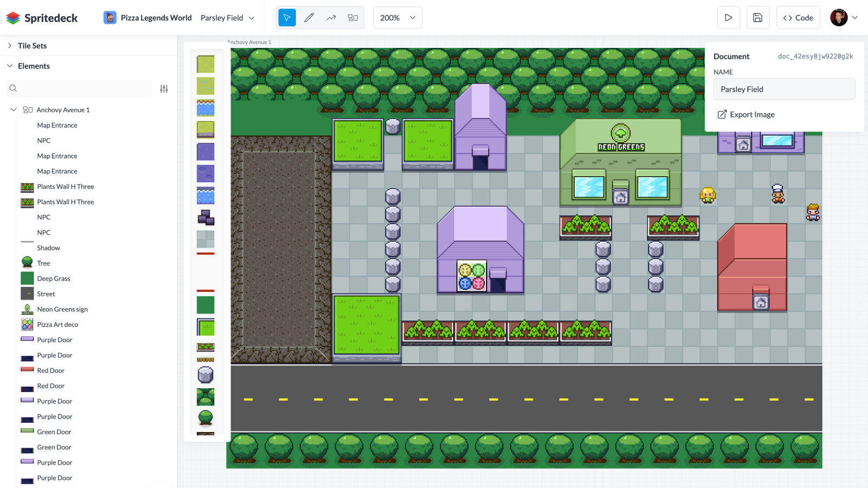Choose the bright green bordered lawn tile
Image resolution: width=868 pixels, height=488 pixels.
[x=205, y=327]
